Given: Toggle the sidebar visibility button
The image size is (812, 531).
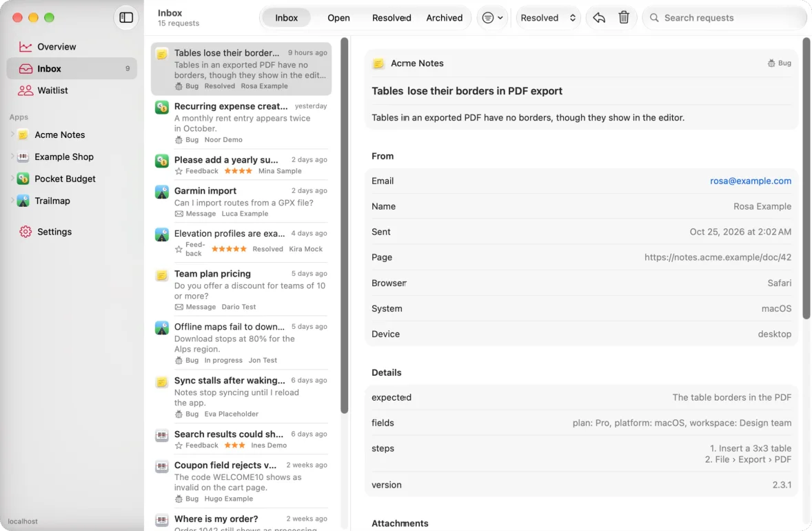Looking at the screenshot, I should [x=126, y=18].
